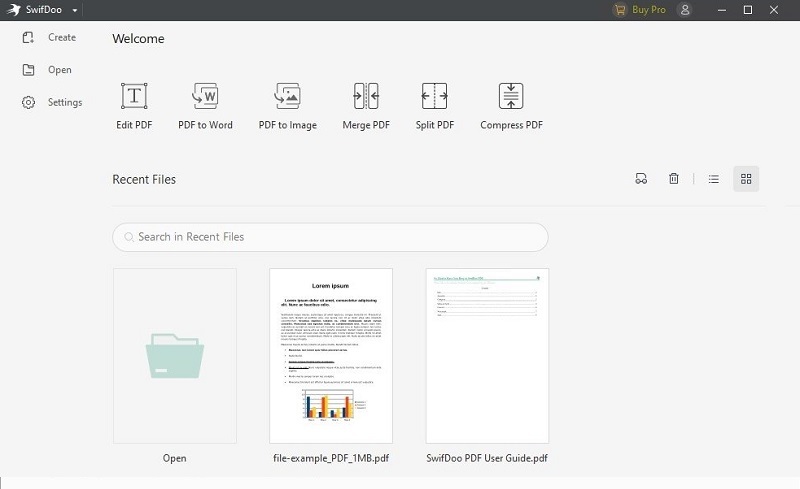
Task: Launch the PDF to Image converter icon
Action: (x=288, y=95)
